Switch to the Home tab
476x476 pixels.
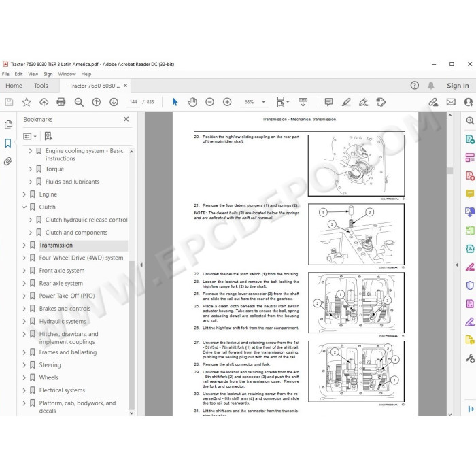click(14, 86)
